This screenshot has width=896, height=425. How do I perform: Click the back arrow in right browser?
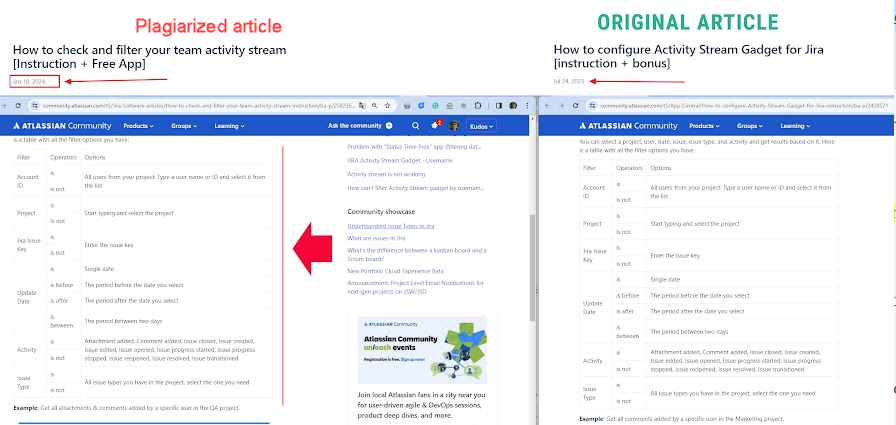(547, 106)
